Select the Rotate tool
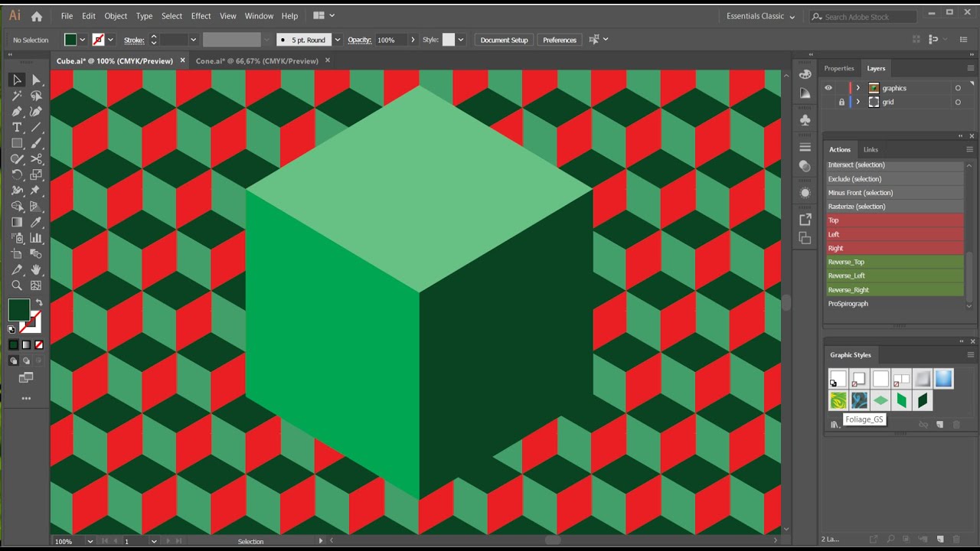This screenshot has width=980, height=551. point(17,174)
